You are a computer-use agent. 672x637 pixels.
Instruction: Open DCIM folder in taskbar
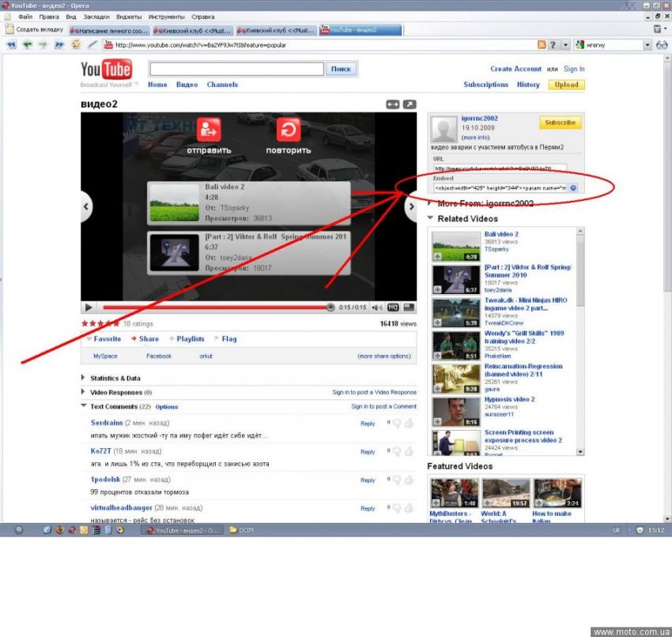[242, 530]
